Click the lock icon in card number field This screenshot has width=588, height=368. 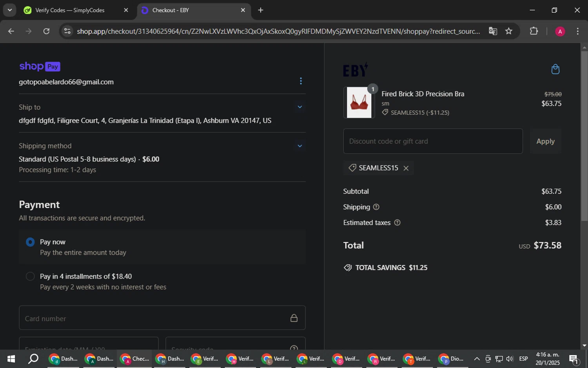click(x=294, y=318)
